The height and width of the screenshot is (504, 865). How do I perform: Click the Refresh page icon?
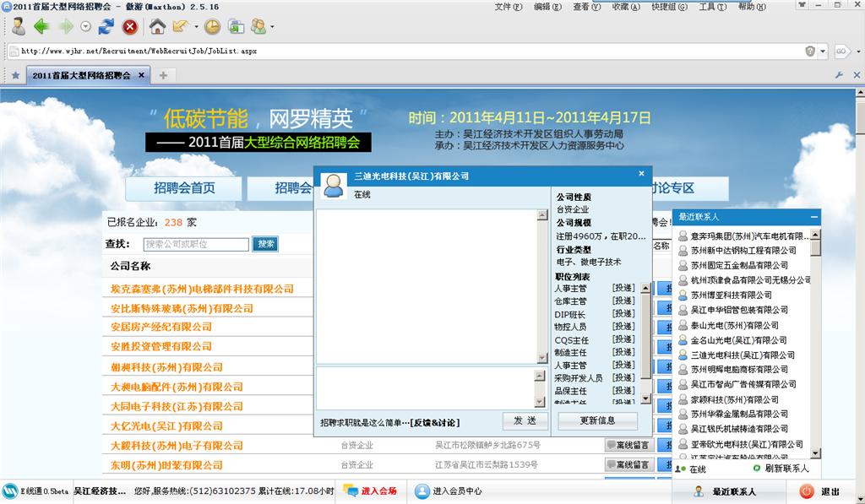click(106, 26)
